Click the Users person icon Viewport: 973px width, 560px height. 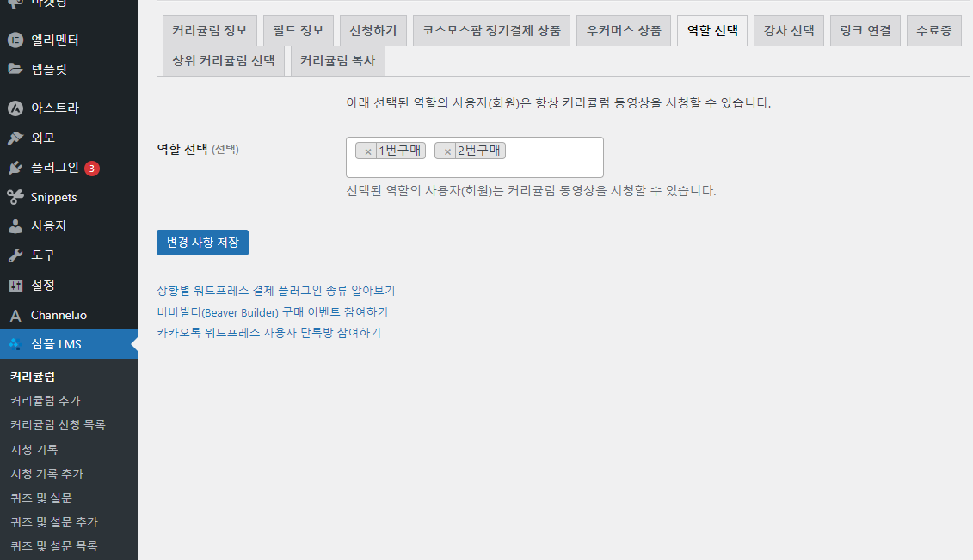pos(15,225)
